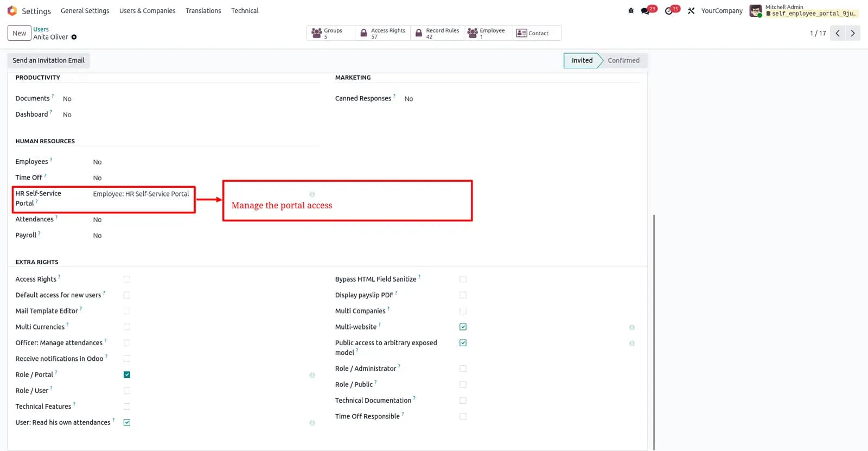Open Access Rights stat button showing 57
This screenshot has width=868, height=451.
click(x=383, y=33)
